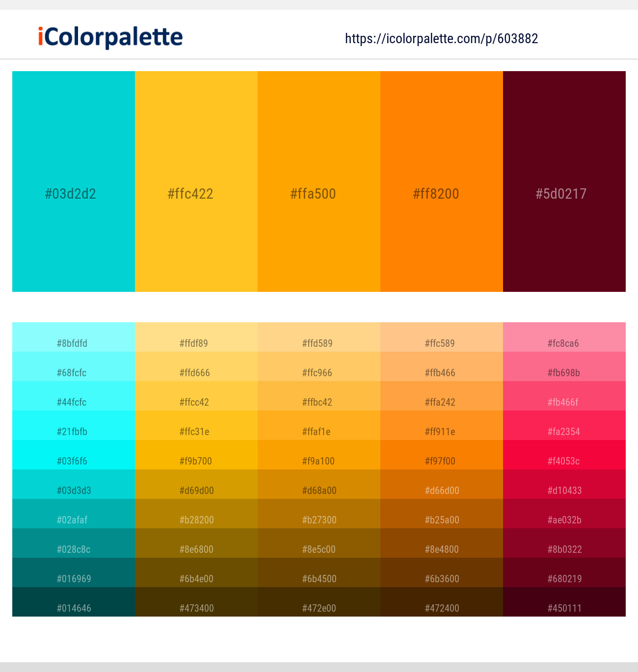638x672 pixels.
Task: Choose the #ffbc42 light orange shade
Action: point(319,396)
